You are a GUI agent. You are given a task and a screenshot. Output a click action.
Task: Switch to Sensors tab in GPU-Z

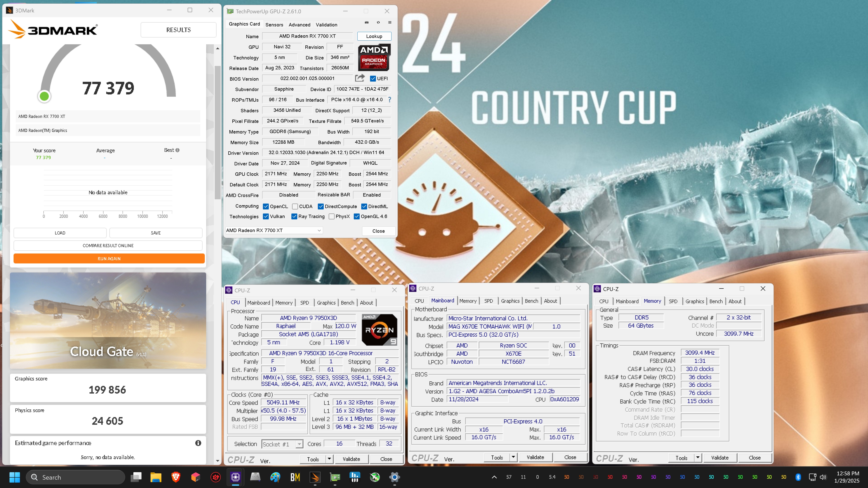coord(274,25)
